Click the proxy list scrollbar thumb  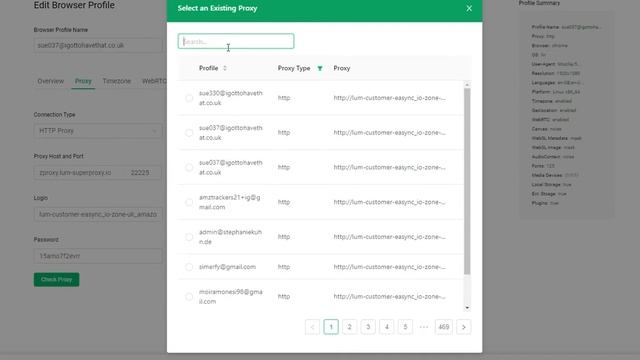pos(467,181)
